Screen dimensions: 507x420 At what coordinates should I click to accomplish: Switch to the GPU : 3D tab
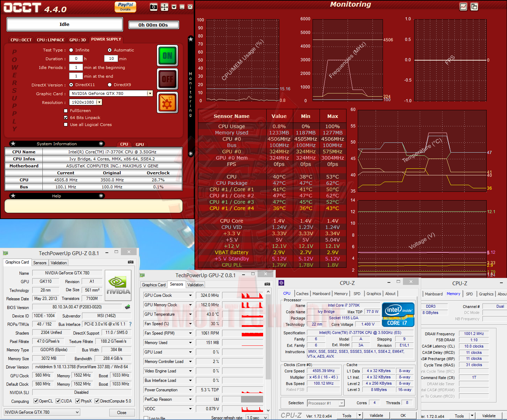tap(77, 40)
